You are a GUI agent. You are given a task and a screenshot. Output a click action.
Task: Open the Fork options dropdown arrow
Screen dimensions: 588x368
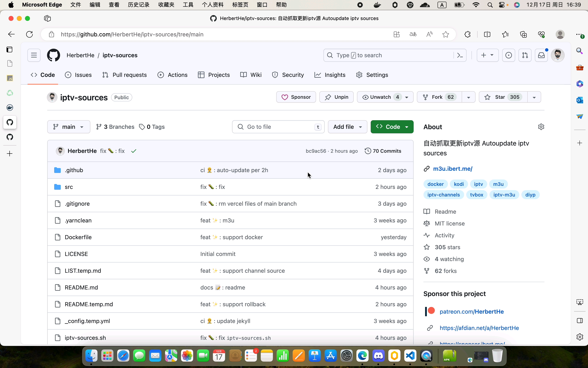(469, 97)
